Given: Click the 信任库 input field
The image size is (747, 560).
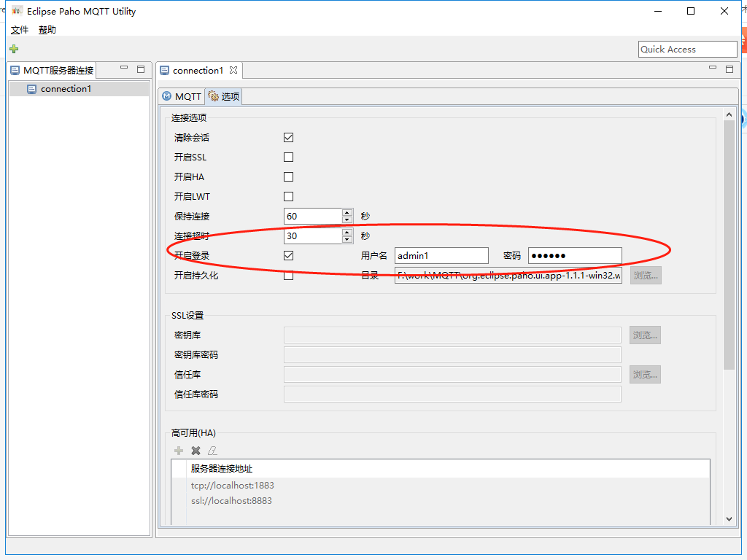Looking at the screenshot, I should (x=452, y=375).
